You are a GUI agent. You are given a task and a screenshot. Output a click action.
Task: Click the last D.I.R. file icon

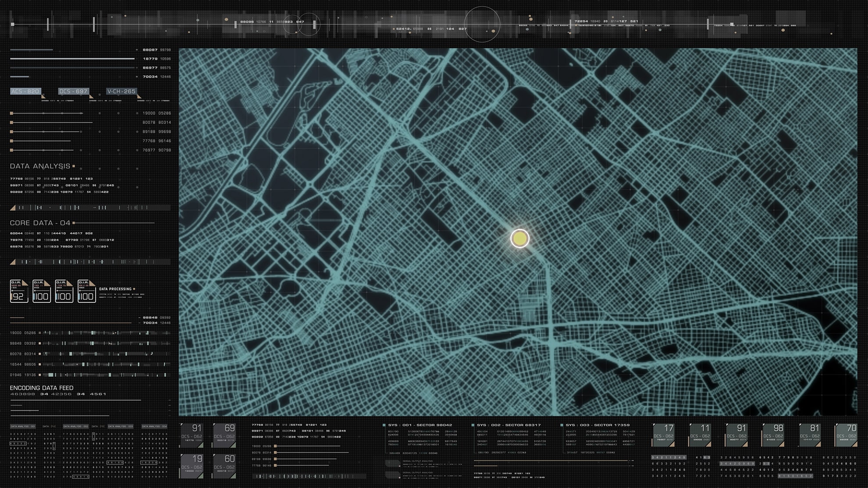click(x=86, y=292)
